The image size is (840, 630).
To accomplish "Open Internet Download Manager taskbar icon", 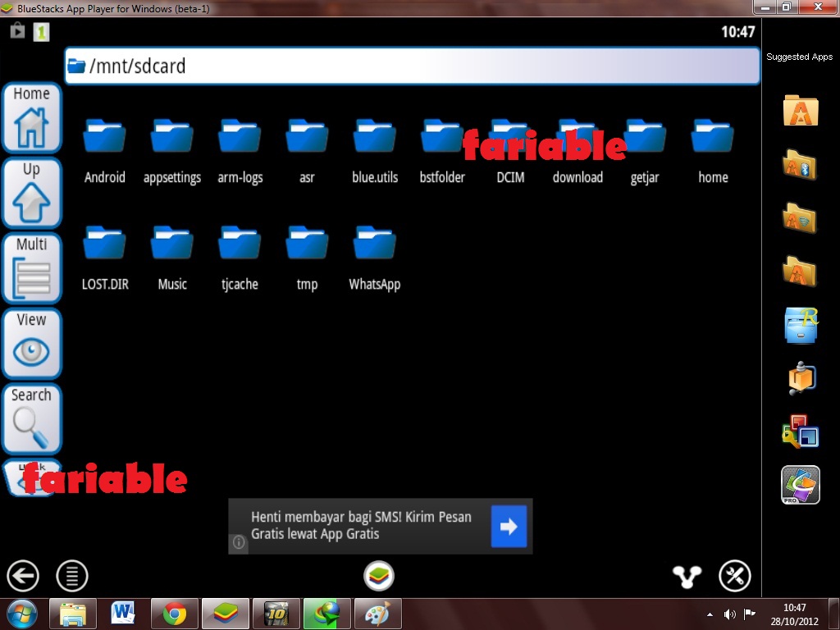I will click(326, 614).
